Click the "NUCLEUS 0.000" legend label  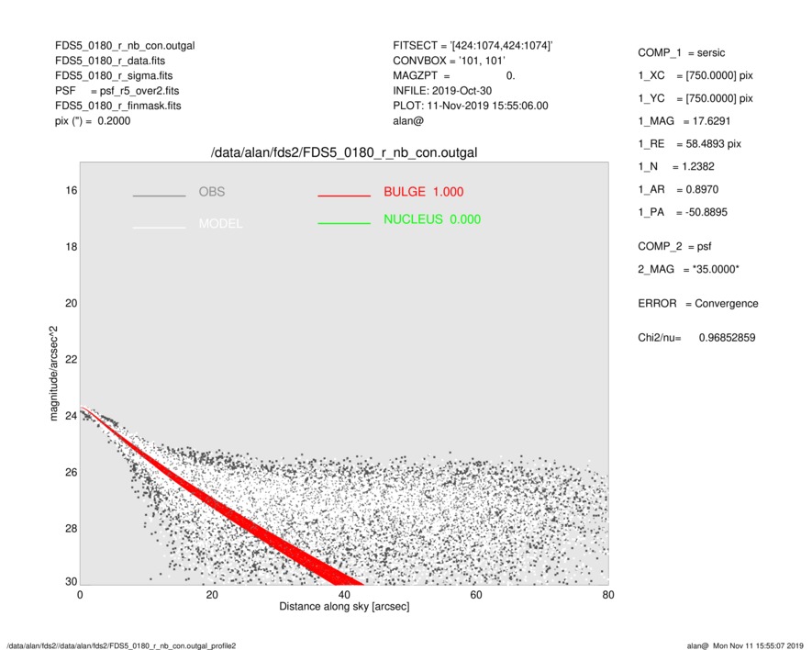click(x=432, y=219)
